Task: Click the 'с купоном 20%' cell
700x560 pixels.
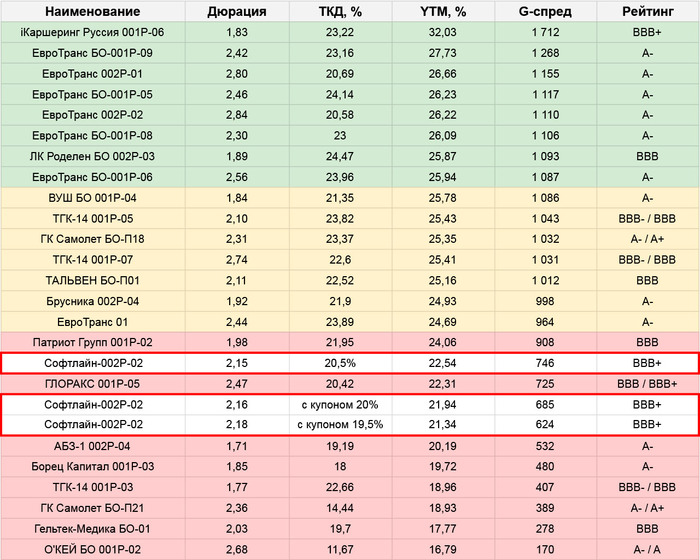Action: click(340, 404)
